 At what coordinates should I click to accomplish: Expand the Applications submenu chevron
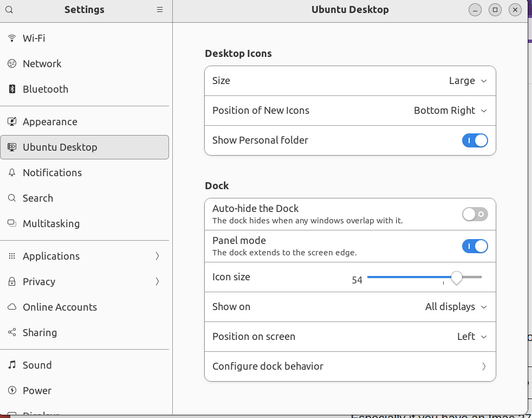[x=157, y=256]
